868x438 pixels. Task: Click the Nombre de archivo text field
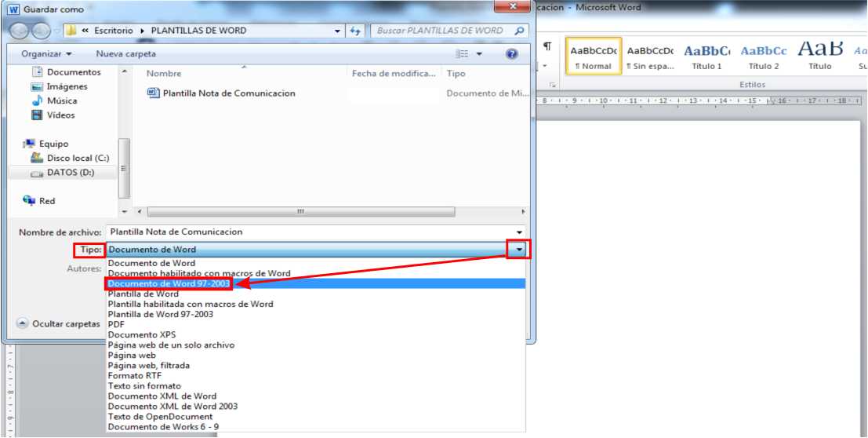pyautogui.click(x=309, y=232)
